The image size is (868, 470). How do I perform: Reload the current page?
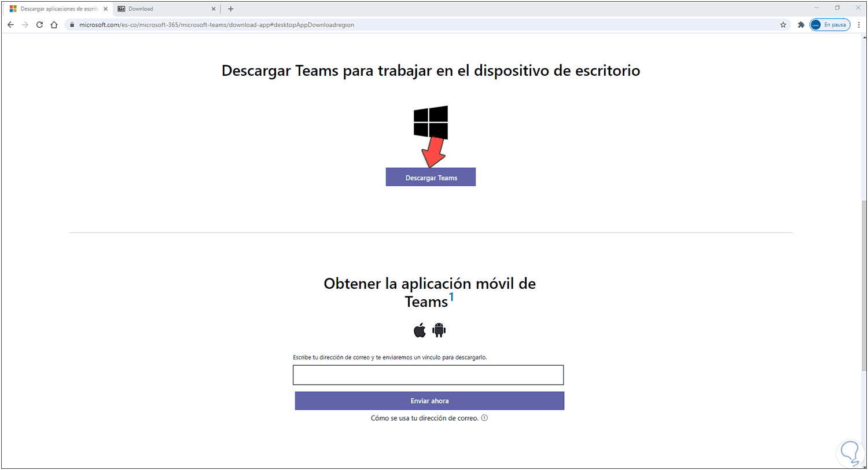coord(39,25)
